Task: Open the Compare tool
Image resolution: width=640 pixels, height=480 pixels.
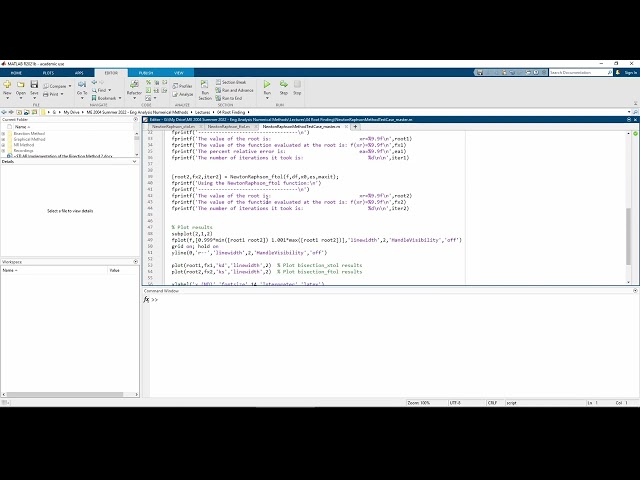Action: pos(57,86)
